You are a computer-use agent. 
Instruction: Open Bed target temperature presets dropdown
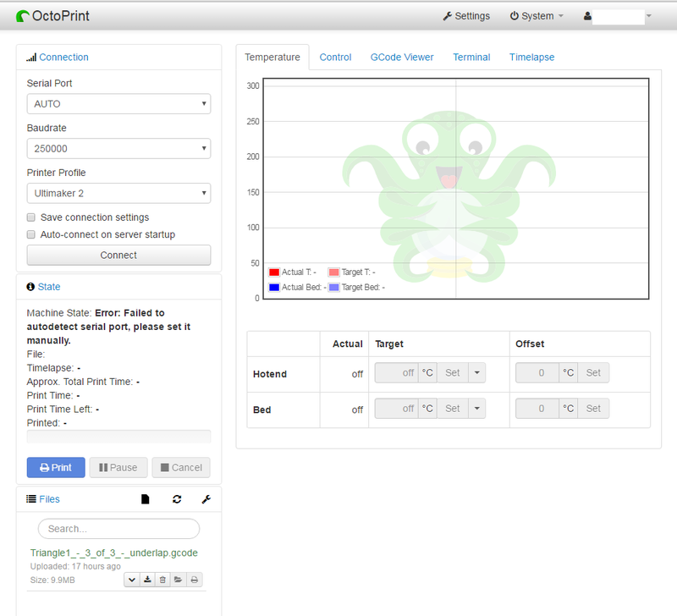click(476, 409)
